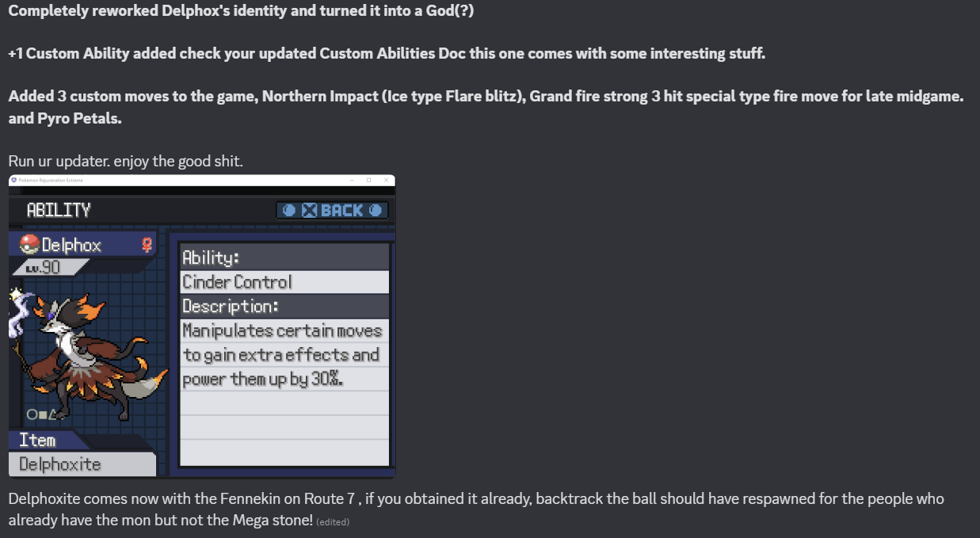Click the game window's maximize icon
980x538 pixels.
pos(368,180)
